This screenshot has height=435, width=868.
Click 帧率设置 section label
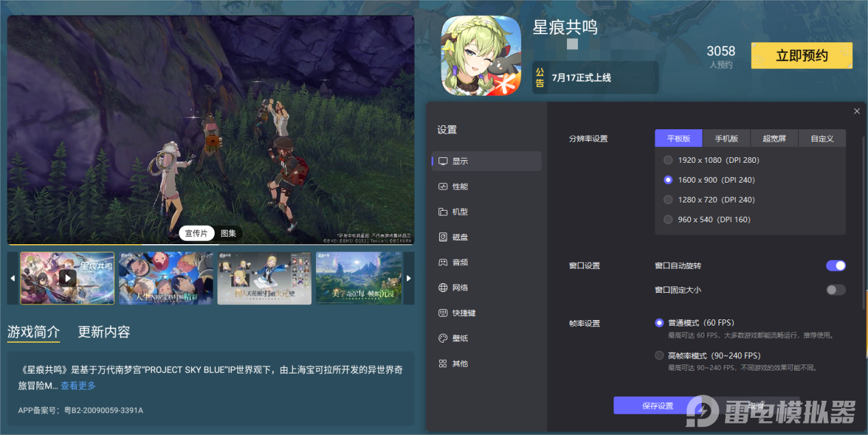(x=584, y=324)
